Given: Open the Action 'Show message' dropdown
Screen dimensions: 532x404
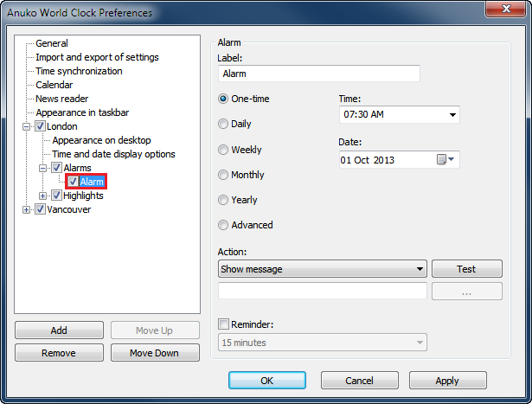Looking at the screenshot, I should (x=420, y=269).
